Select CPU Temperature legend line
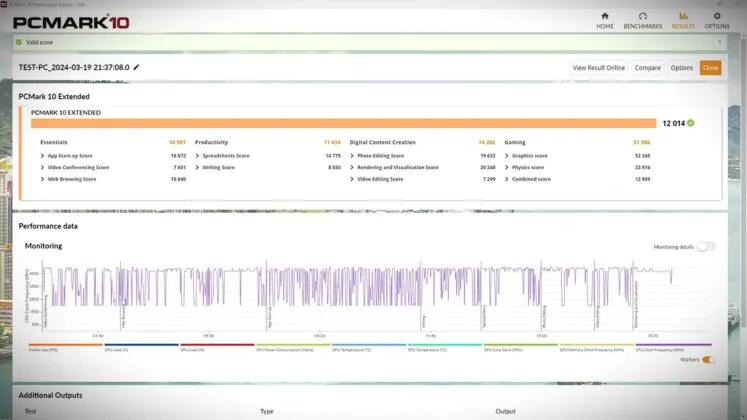Screen dimensions: 747x420 444,345
